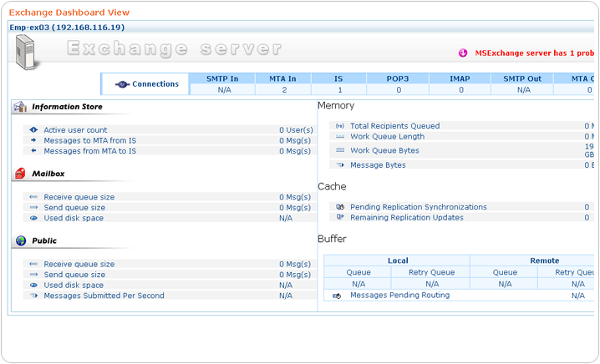Click the Local Retry Queue header

click(x=432, y=272)
